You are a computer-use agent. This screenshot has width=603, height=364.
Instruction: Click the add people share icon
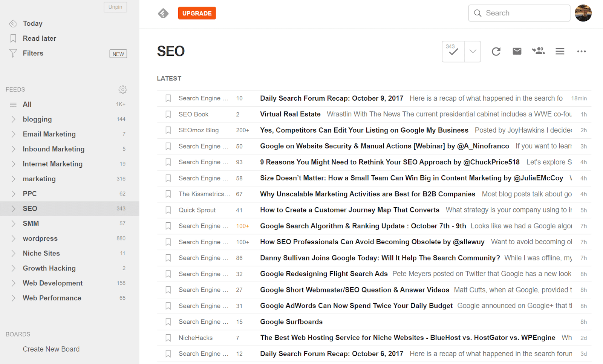[539, 51]
